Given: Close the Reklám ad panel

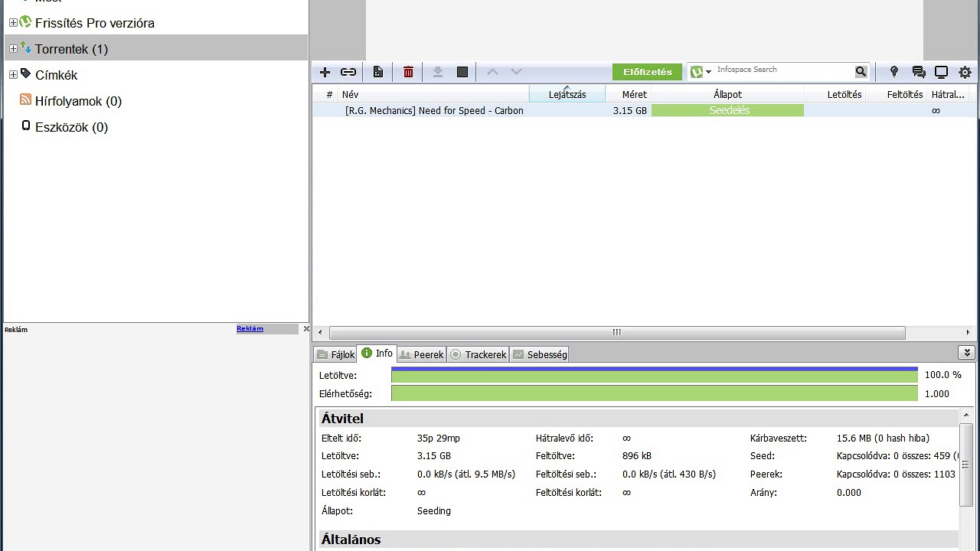Looking at the screenshot, I should pyautogui.click(x=306, y=329).
